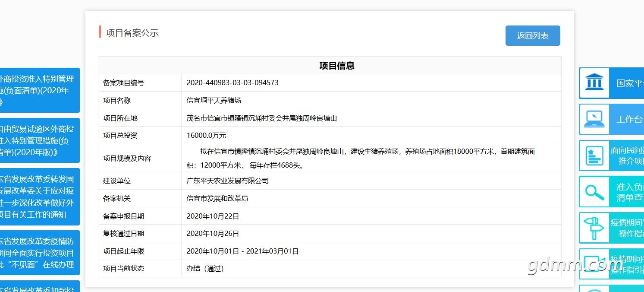644x292 pixels.
Task: Click the 项目起止年限 row label
Action: point(124,251)
